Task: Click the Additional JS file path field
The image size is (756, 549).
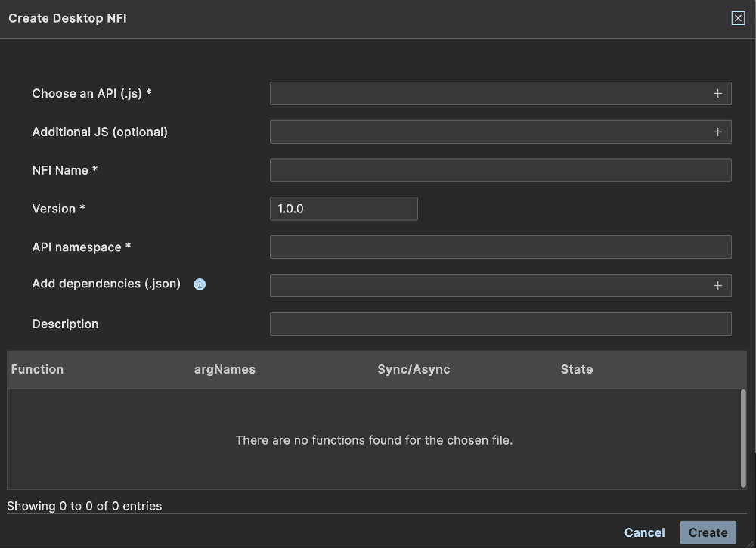Action: coord(488,132)
